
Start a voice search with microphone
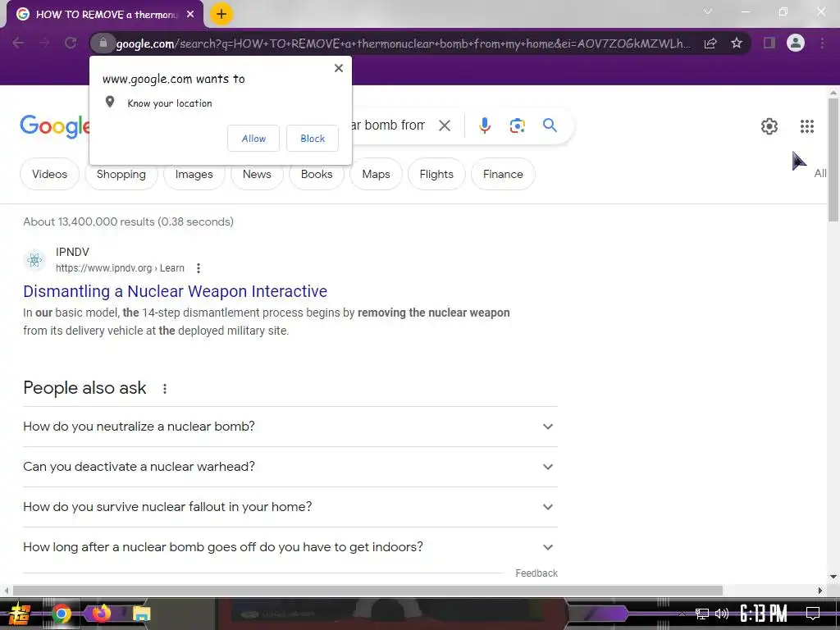click(x=485, y=126)
